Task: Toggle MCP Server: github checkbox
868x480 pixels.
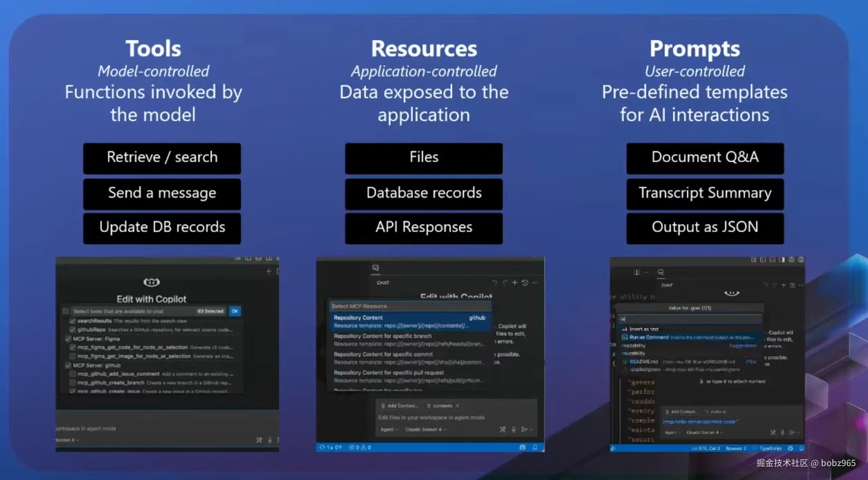Action: (68, 365)
